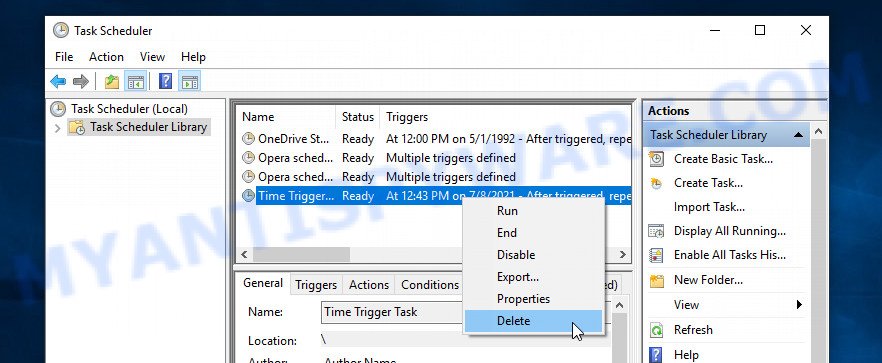Click Actions pane scrollbar up arrow
The height and width of the screenshot is (363, 882).
[x=818, y=132]
